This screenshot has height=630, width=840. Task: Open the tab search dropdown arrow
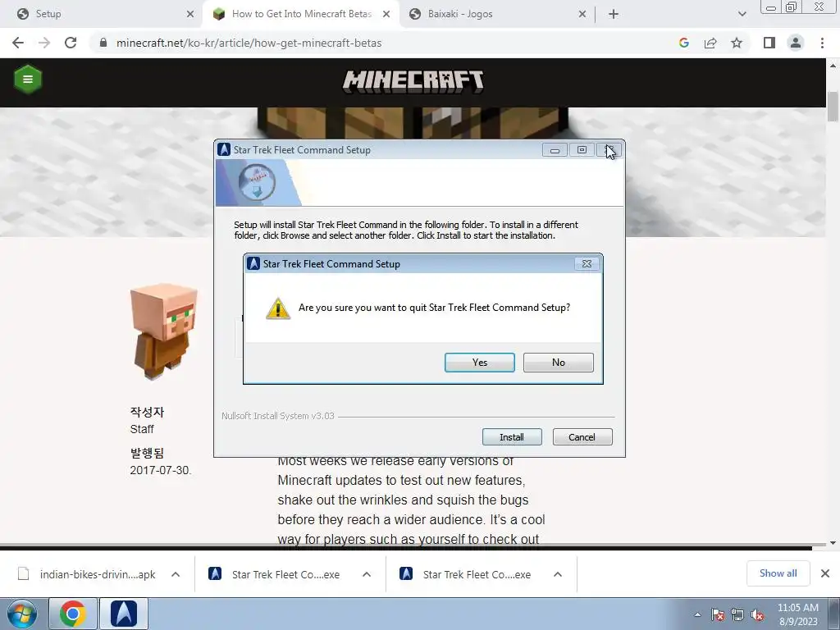pos(742,14)
